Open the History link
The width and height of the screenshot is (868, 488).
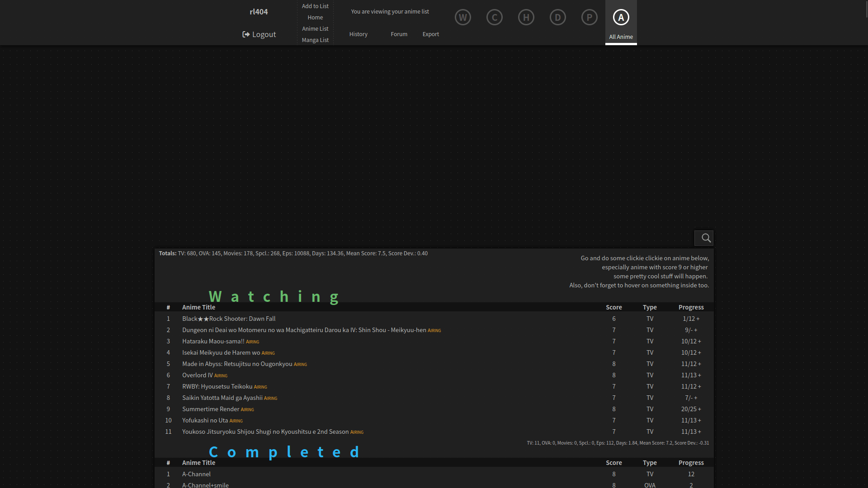click(x=358, y=34)
